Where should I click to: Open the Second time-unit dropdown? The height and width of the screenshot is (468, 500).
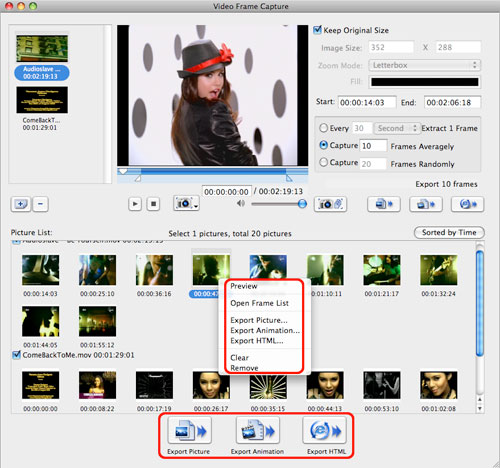point(396,128)
